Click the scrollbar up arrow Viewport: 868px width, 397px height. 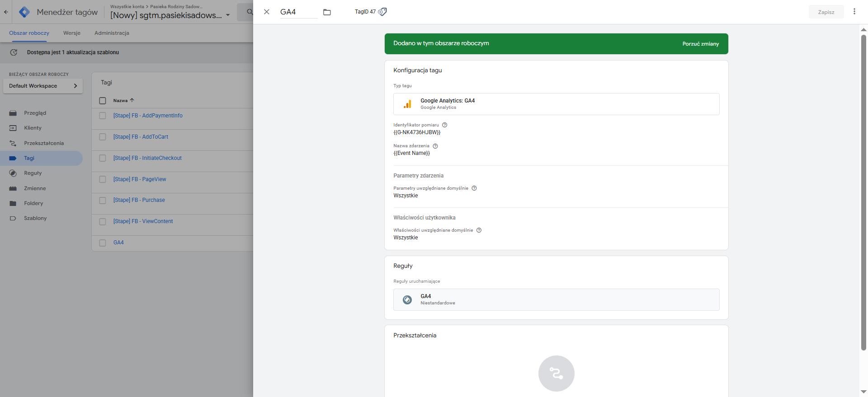point(863,29)
